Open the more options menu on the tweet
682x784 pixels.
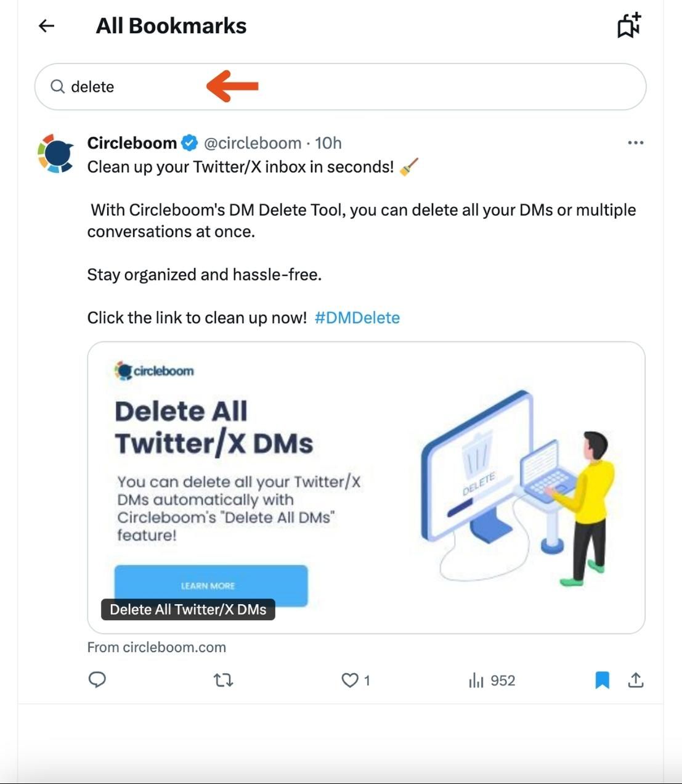635,142
